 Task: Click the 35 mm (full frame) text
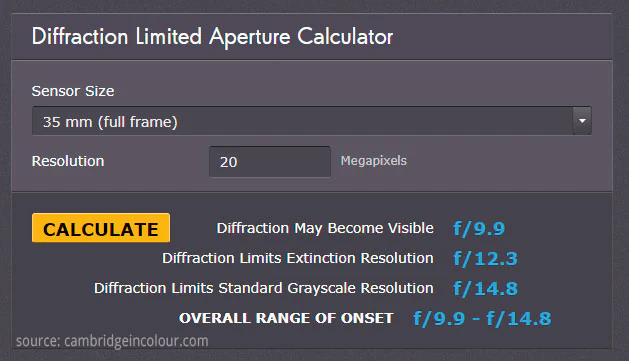coord(110,122)
